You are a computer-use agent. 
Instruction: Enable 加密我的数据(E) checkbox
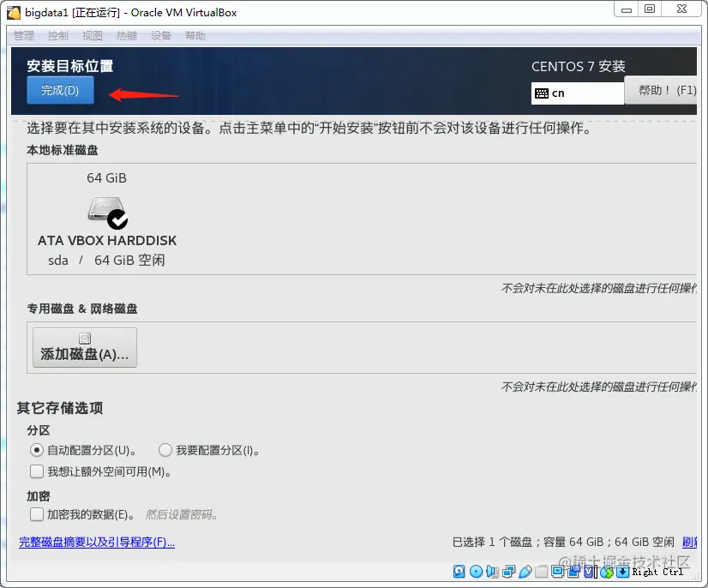click(37, 514)
